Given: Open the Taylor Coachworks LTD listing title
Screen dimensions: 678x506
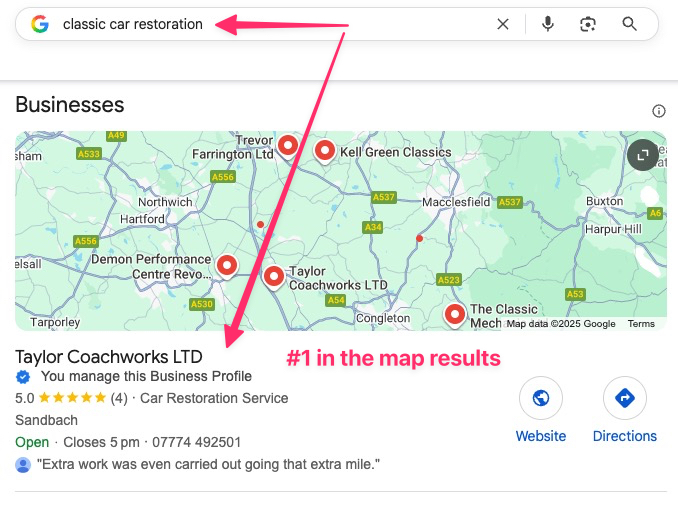Looking at the screenshot, I should (x=109, y=357).
